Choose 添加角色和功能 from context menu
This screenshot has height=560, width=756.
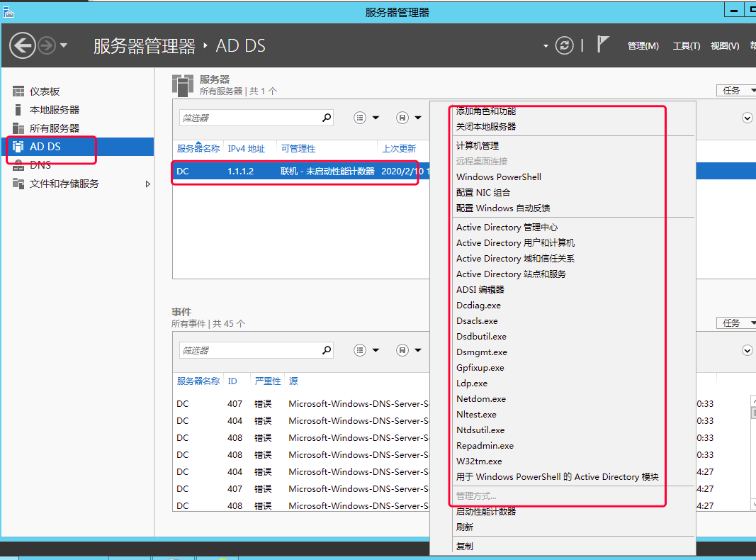pos(486,111)
